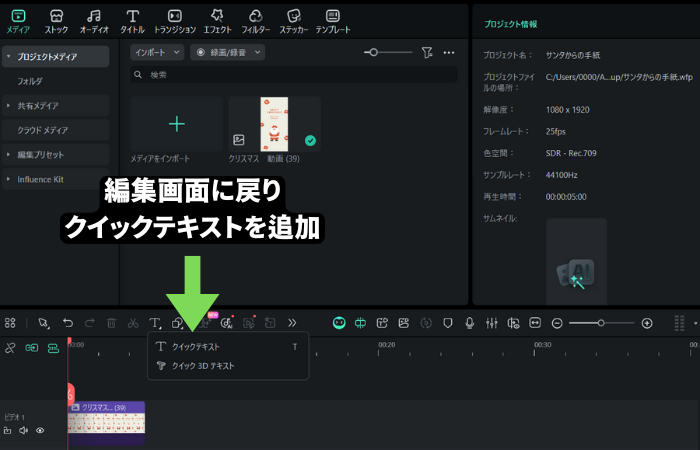
Task: Expand the Influence Kit section
Action: (8, 179)
